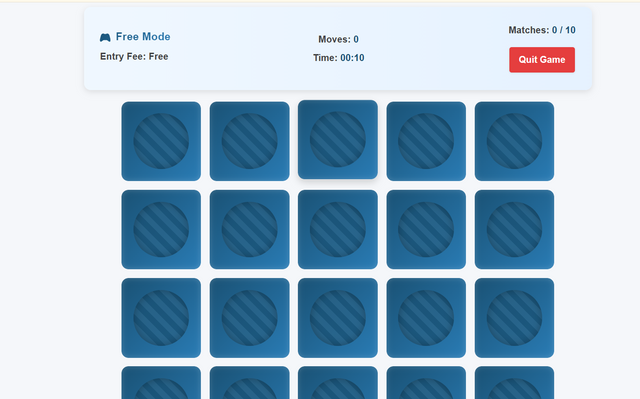Flip the fifth card in row two
Image resolution: width=640 pixels, height=399 pixels.
[514, 229]
